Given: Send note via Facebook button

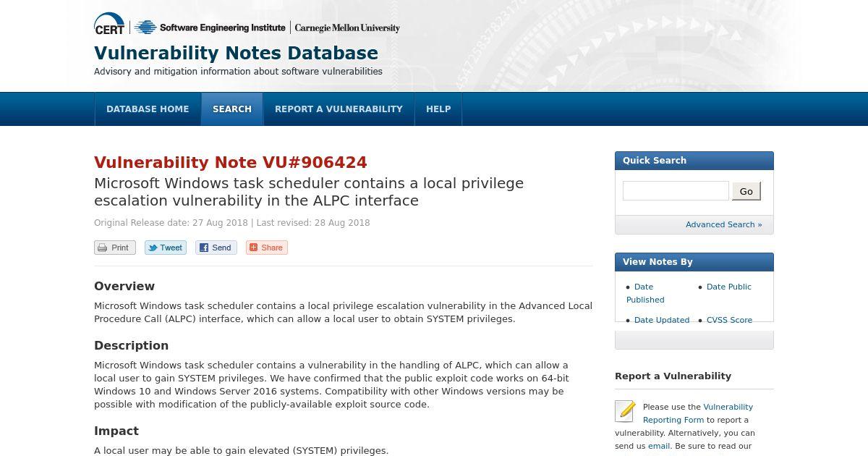Looking at the screenshot, I should tap(216, 248).
